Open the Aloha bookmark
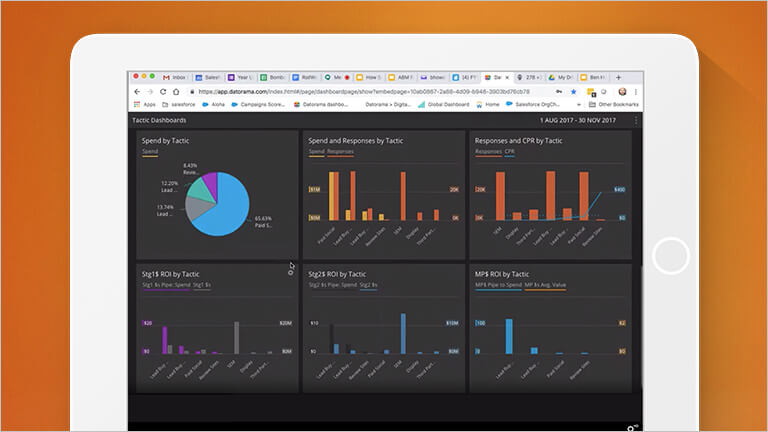768x432 pixels. (x=214, y=104)
